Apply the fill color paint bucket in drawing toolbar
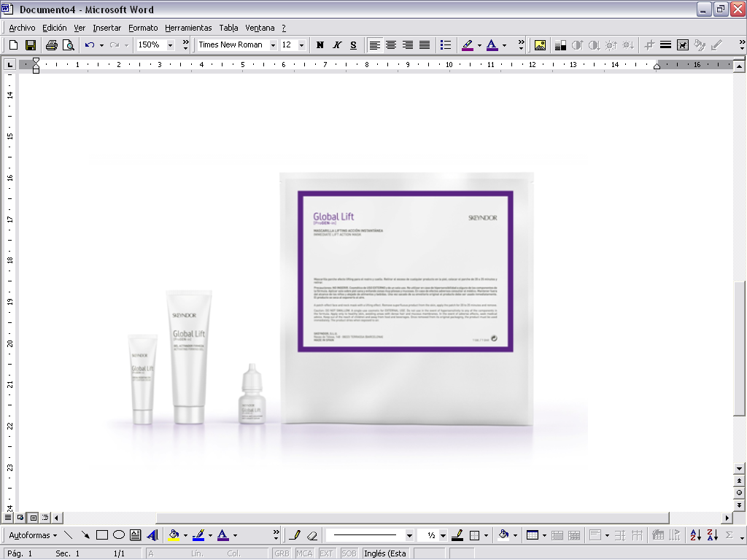 [174, 535]
